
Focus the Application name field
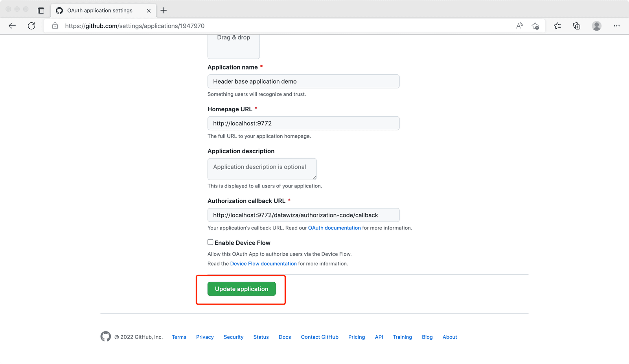tap(303, 81)
